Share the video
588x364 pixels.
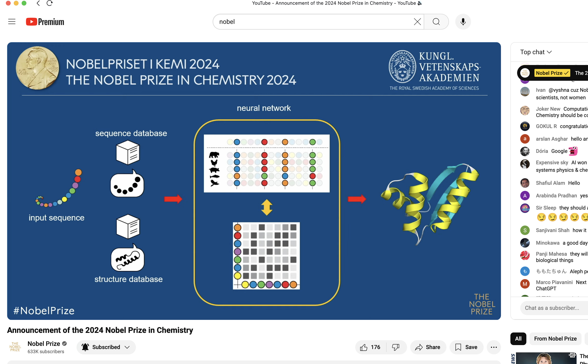pos(428,347)
